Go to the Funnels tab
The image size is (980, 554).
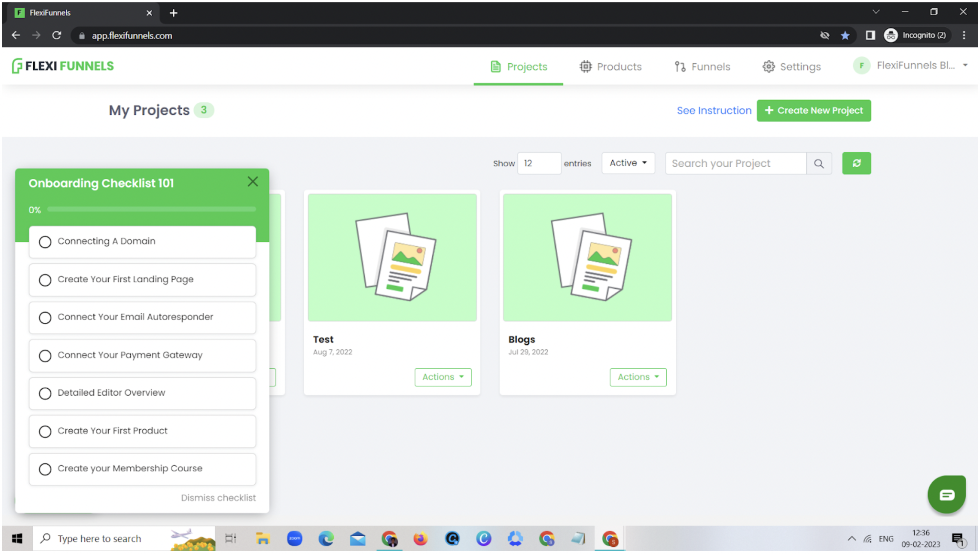pos(702,67)
